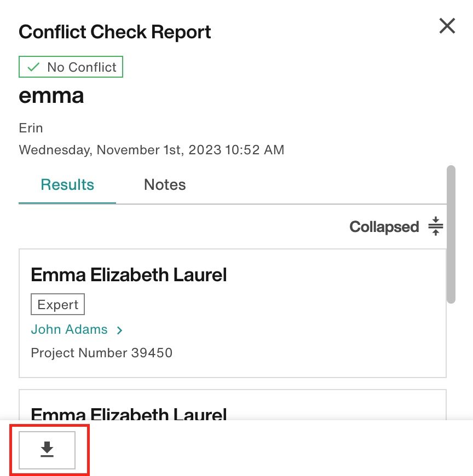
Task: Click the first result's Emma Elizabeth Laurel heading
Action: [x=129, y=275]
